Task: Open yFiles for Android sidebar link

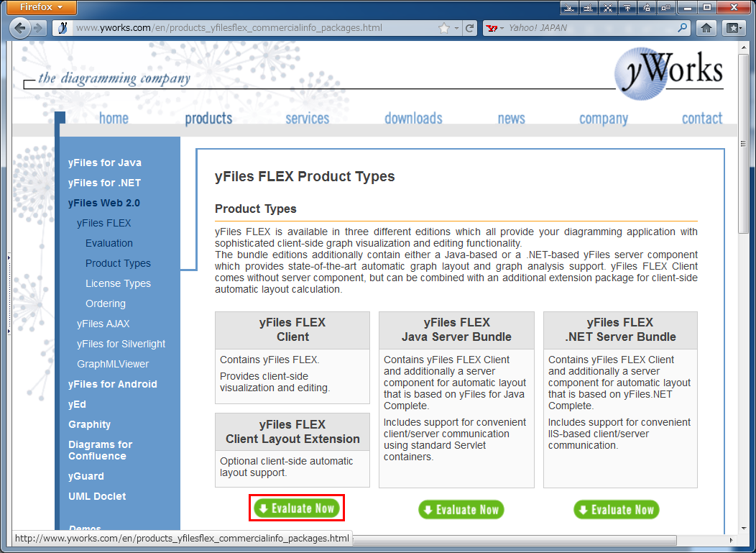Action: (113, 384)
